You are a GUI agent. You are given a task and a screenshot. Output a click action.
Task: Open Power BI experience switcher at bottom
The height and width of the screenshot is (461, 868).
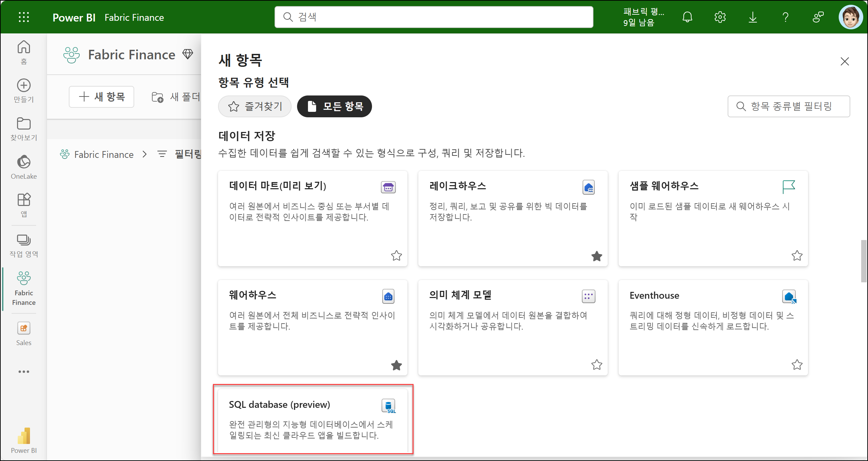pyautogui.click(x=24, y=441)
